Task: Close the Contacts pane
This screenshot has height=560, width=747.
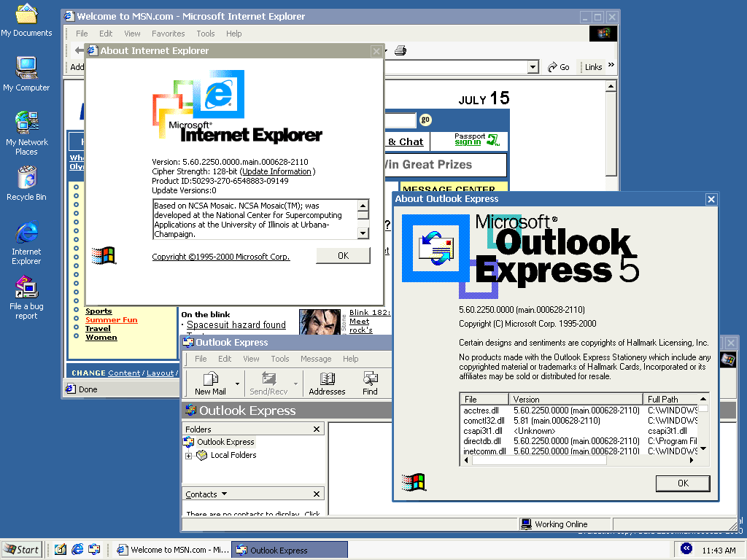Action: (x=317, y=494)
